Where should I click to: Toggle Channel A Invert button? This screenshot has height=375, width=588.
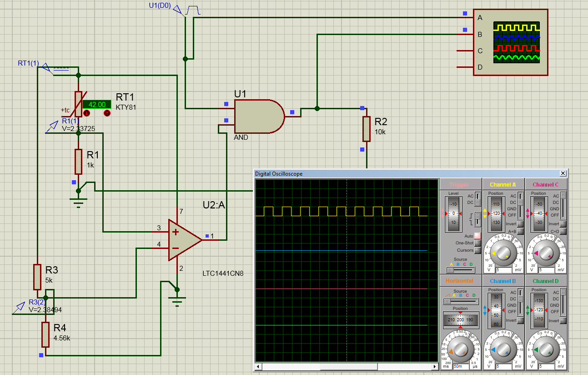point(521,224)
